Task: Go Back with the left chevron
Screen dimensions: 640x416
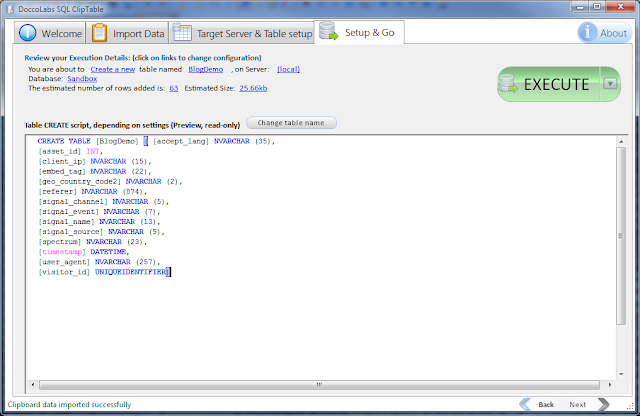Action: click(x=525, y=404)
